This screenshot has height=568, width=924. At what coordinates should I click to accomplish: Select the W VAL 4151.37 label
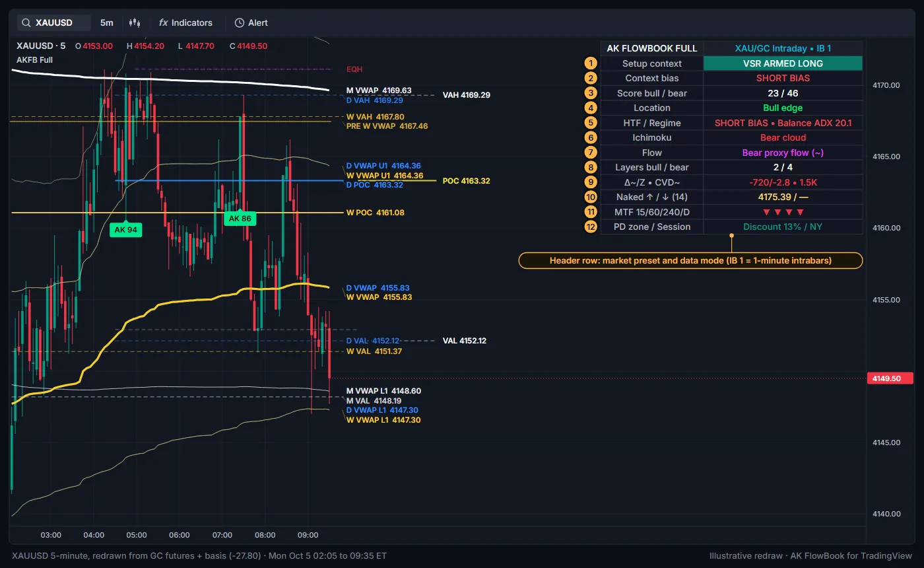374,351
